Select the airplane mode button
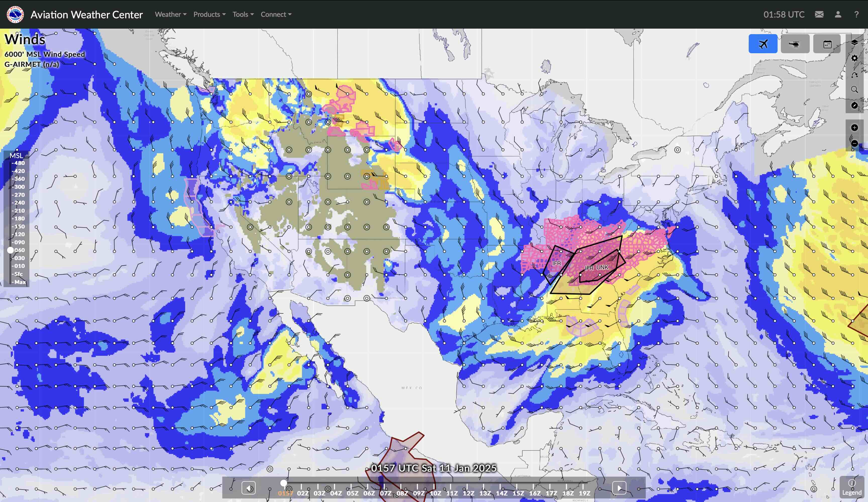 point(763,44)
